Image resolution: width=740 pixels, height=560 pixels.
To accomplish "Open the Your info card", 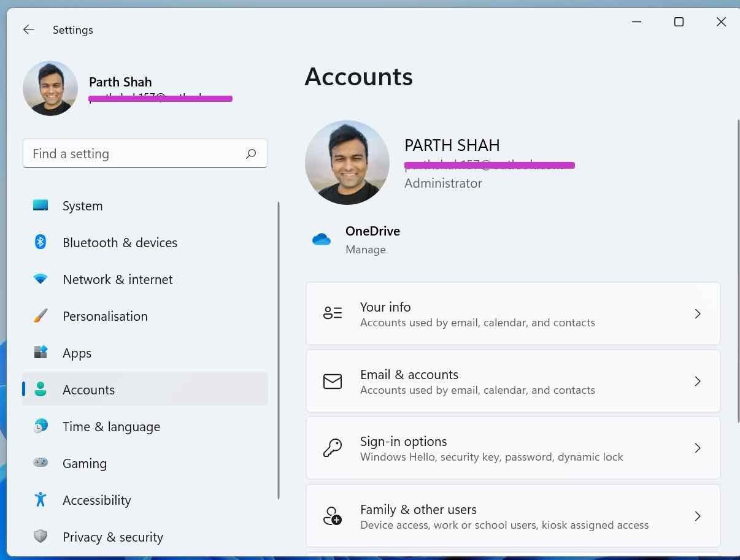I will pyautogui.click(x=513, y=313).
